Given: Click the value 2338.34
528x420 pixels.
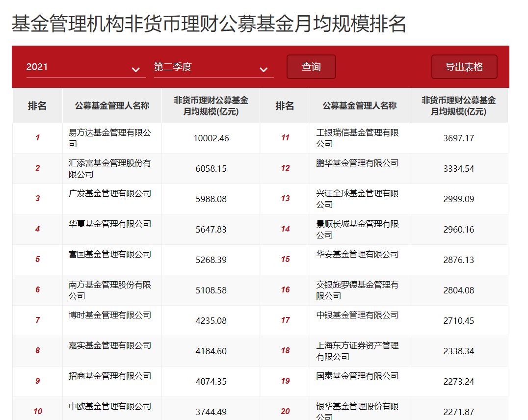Looking at the screenshot, I should pos(459,351).
